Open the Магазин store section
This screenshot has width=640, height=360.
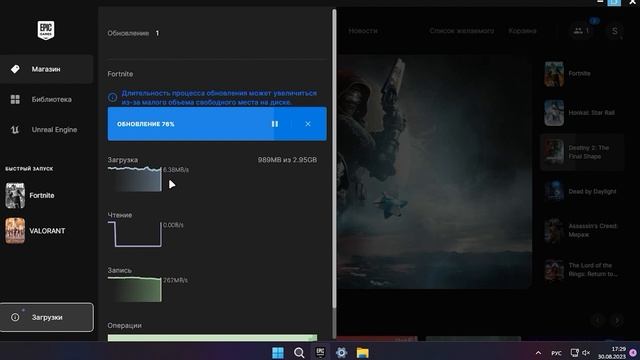pos(47,69)
